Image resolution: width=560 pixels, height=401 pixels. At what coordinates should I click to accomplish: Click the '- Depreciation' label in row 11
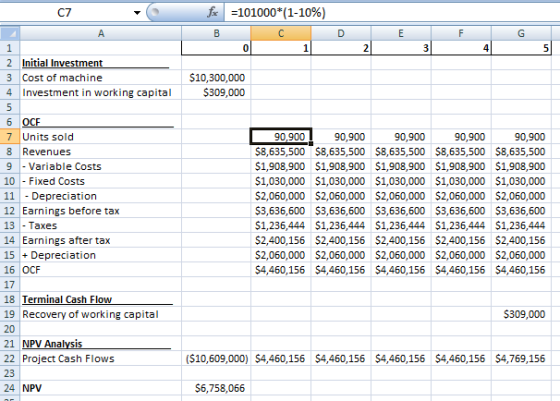coord(101,196)
